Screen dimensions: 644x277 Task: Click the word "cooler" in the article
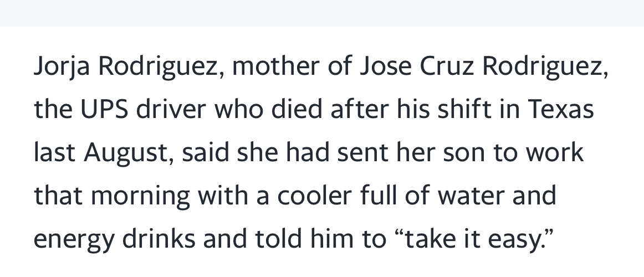tap(315, 196)
